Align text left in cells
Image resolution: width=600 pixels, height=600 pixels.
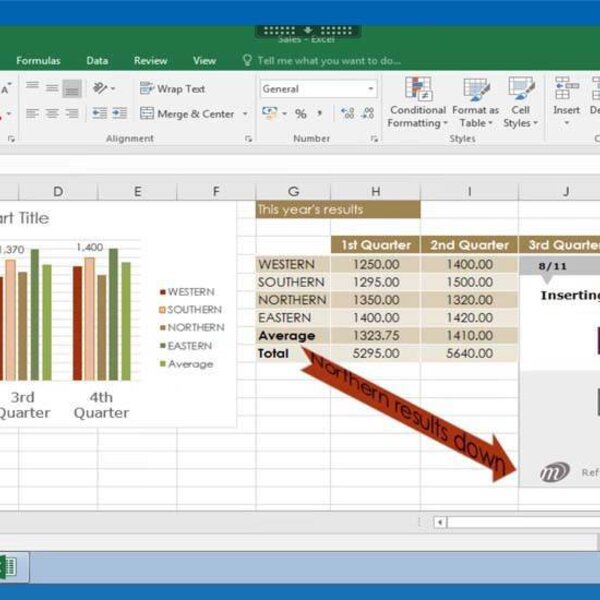pos(33,113)
